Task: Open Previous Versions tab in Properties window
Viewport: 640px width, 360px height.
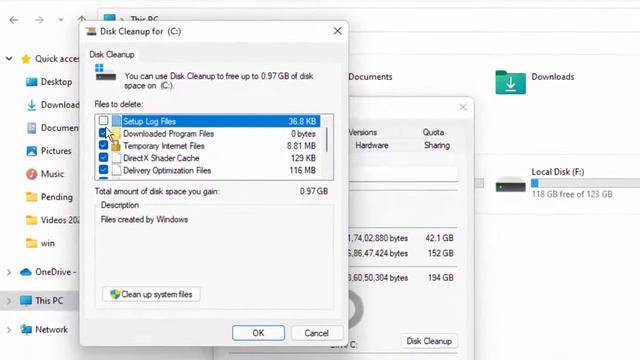Action: [363, 132]
